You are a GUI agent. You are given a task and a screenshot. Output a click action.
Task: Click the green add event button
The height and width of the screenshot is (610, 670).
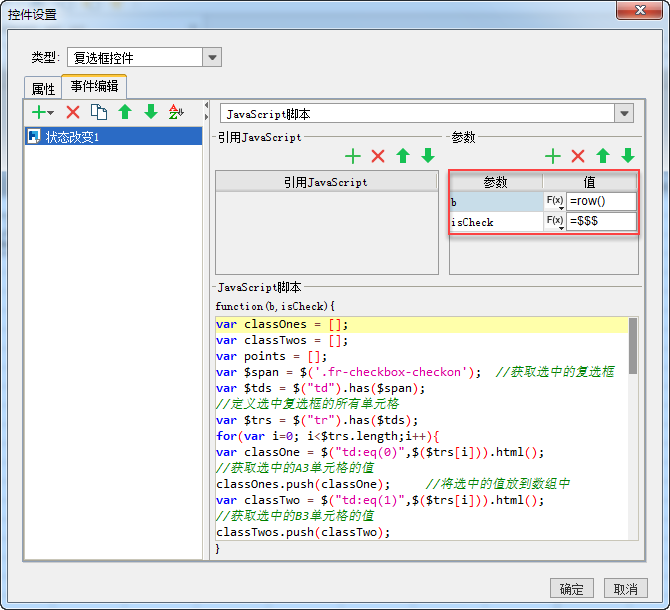(x=40, y=112)
